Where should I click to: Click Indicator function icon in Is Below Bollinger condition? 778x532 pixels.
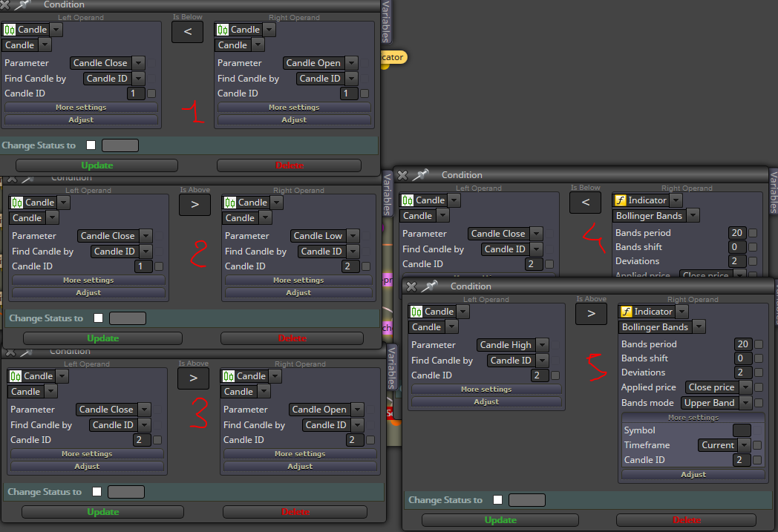point(620,200)
